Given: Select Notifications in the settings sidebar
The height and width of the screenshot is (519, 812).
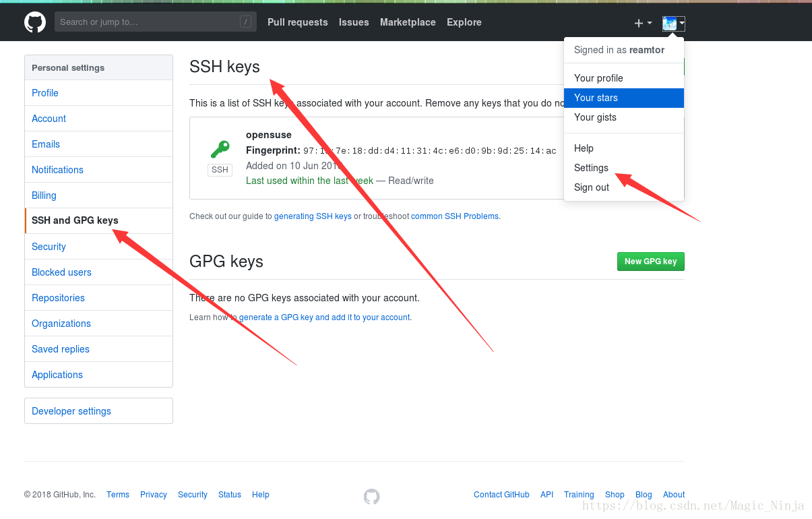Looking at the screenshot, I should (98, 170).
